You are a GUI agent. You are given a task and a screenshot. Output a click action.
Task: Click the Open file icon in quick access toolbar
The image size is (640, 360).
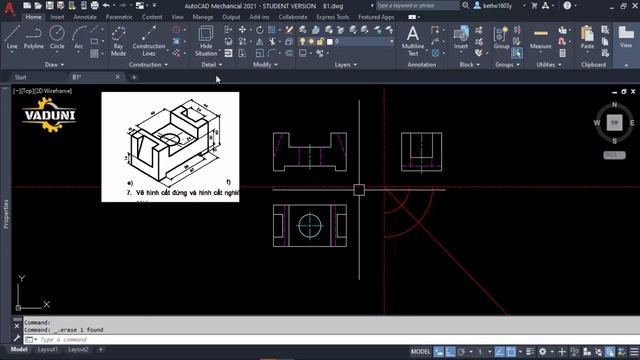(x=38, y=5)
